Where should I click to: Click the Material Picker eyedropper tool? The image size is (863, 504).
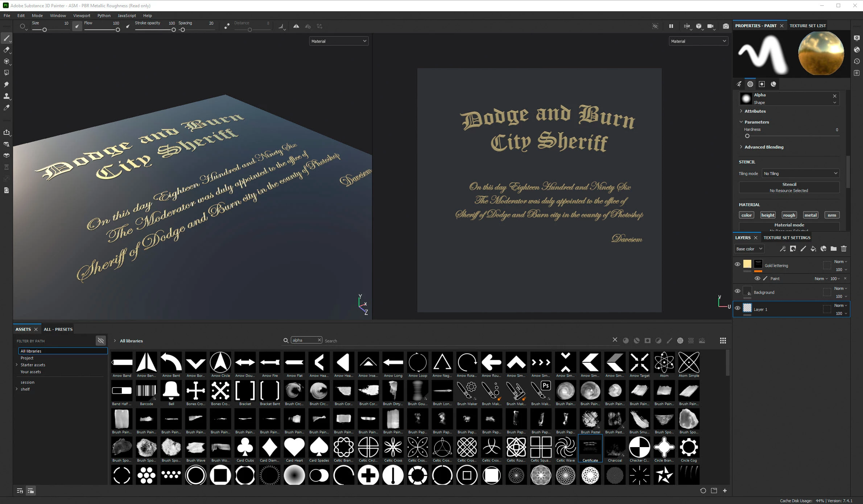(6, 108)
